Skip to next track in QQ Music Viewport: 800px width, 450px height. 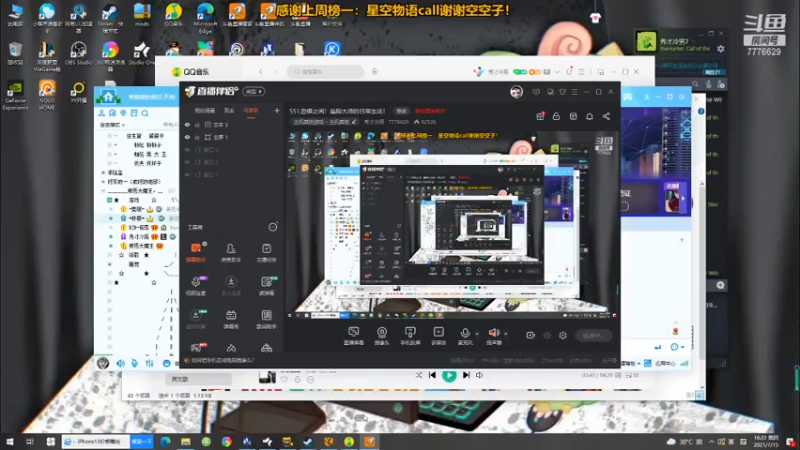point(466,375)
